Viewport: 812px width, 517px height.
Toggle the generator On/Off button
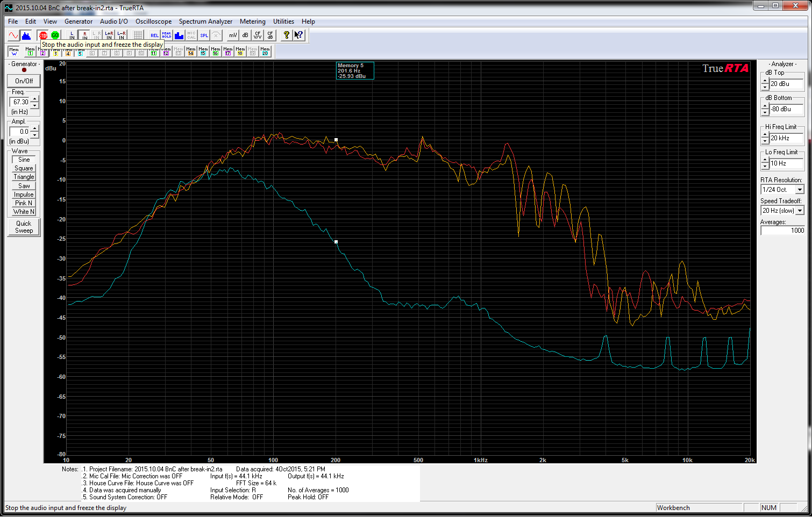click(x=24, y=81)
